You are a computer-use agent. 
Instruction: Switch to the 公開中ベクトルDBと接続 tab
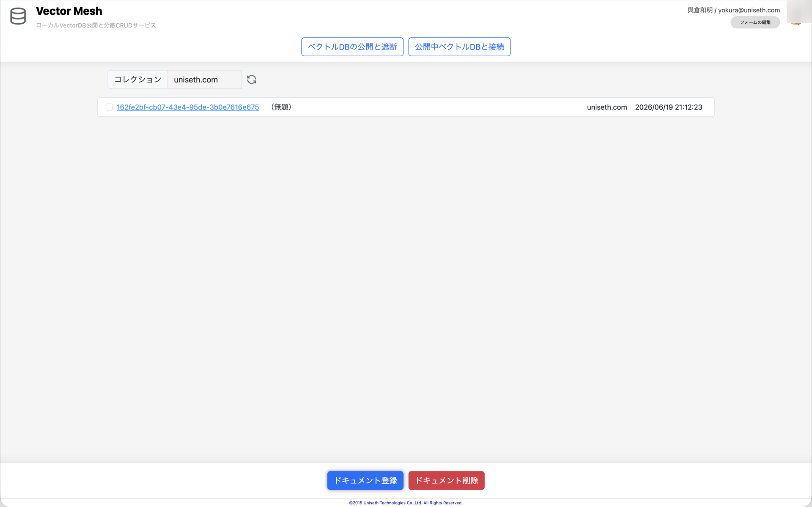click(x=459, y=47)
